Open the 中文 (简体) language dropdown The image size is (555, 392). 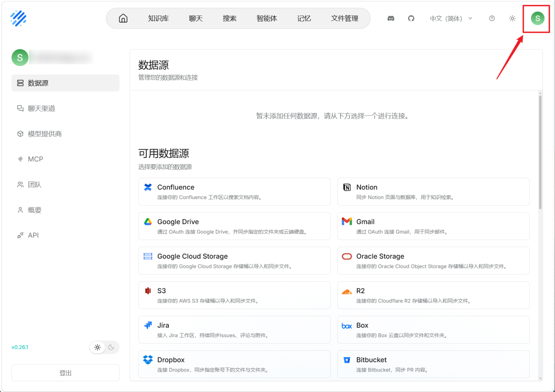point(451,18)
